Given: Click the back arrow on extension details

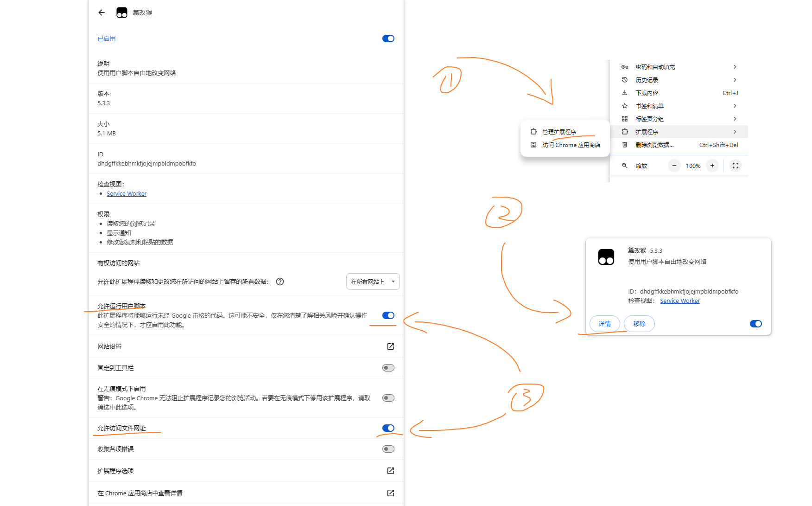Looking at the screenshot, I should pos(101,13).
